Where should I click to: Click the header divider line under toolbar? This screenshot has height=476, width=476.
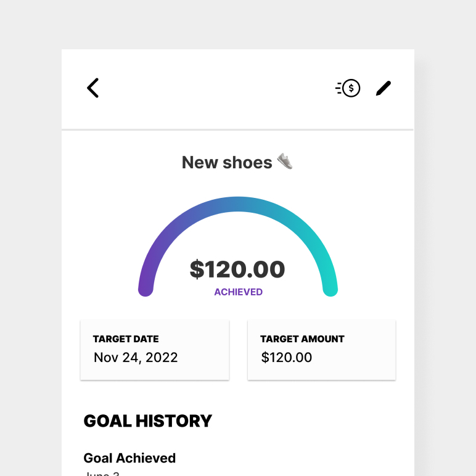238,130
